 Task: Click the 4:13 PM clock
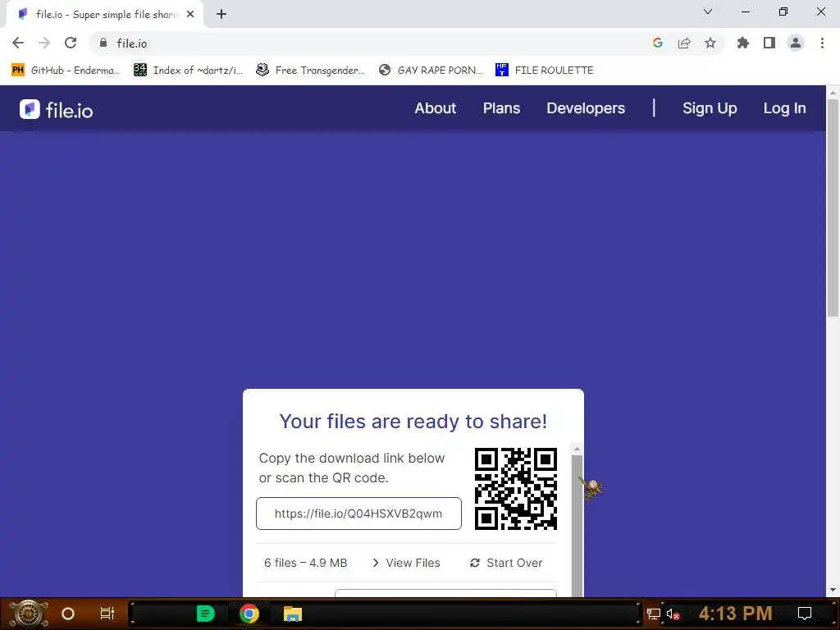(x=736, y=613)
